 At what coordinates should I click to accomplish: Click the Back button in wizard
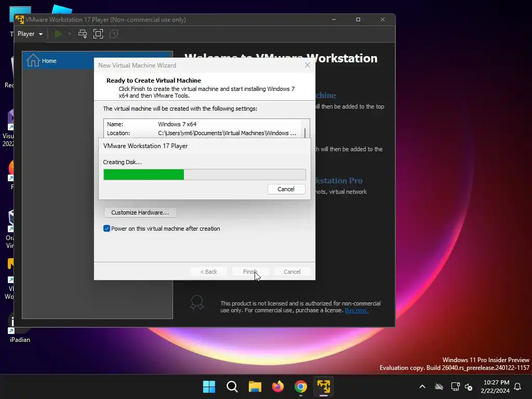click(x=209, y=272)
